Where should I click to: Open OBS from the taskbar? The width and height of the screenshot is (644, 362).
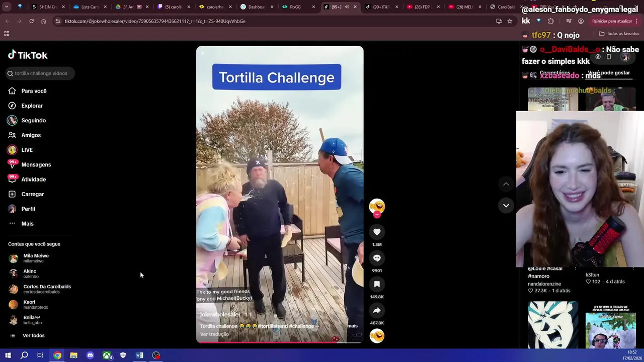coord(156,355)
